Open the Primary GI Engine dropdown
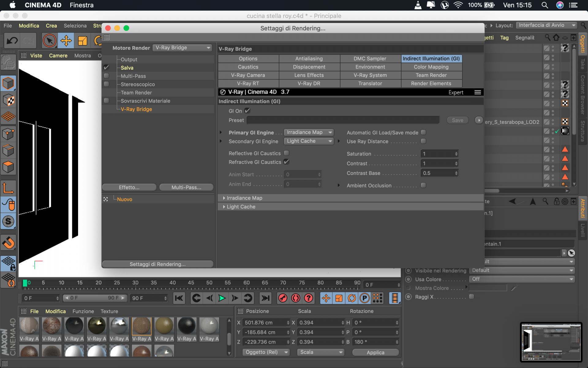 (309, 132)
